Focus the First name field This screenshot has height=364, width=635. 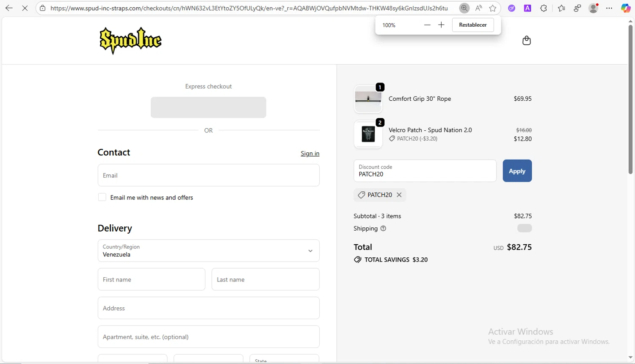(x=152, y=279)
